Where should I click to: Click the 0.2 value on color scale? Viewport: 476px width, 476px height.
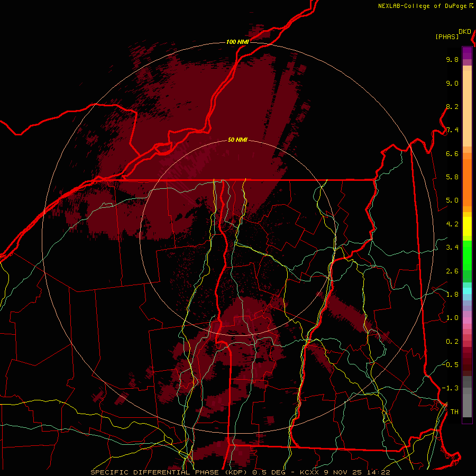(452, 342)
